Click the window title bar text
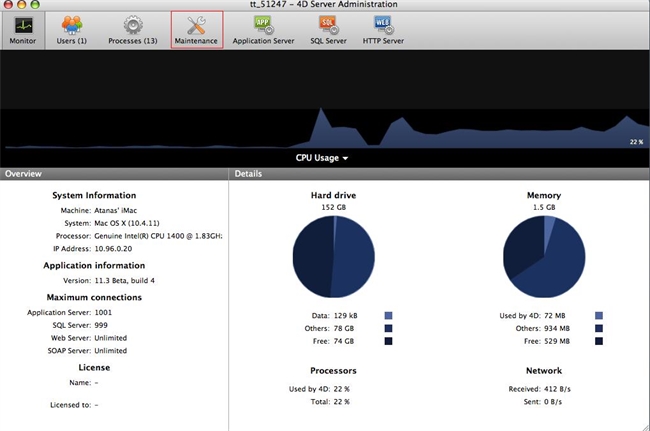The image size is (650, 431). pos(324,5)
